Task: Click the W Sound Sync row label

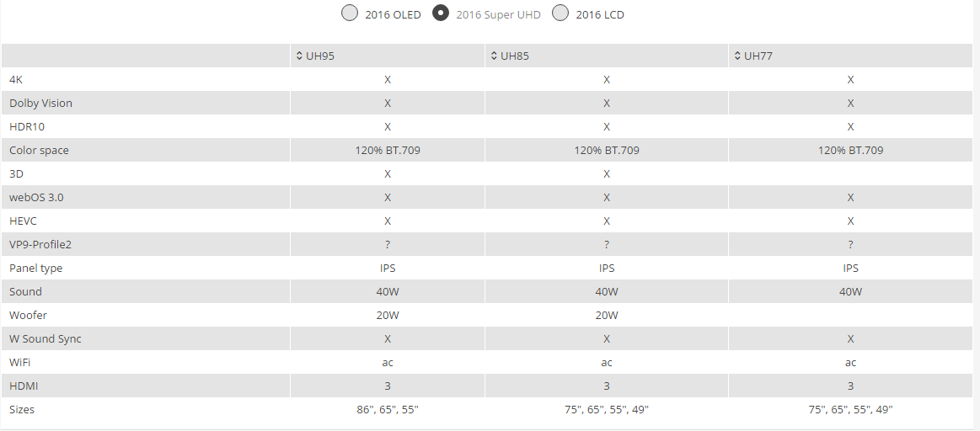Action: tap(46, 338)
